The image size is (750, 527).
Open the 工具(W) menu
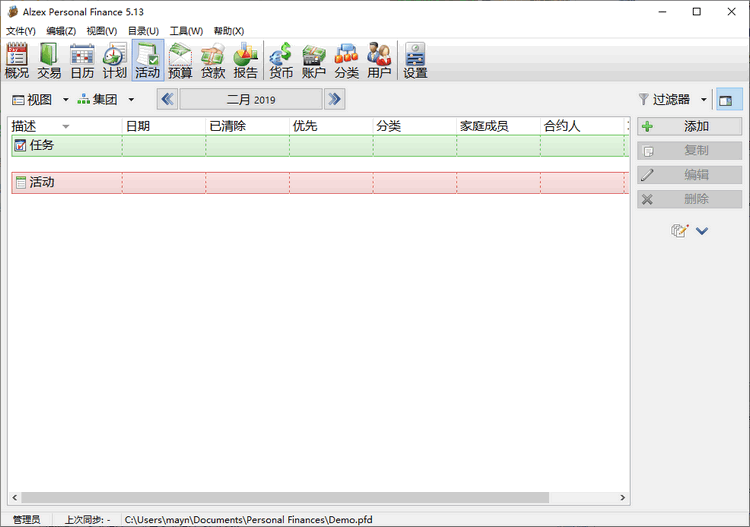tap(186, 31)
